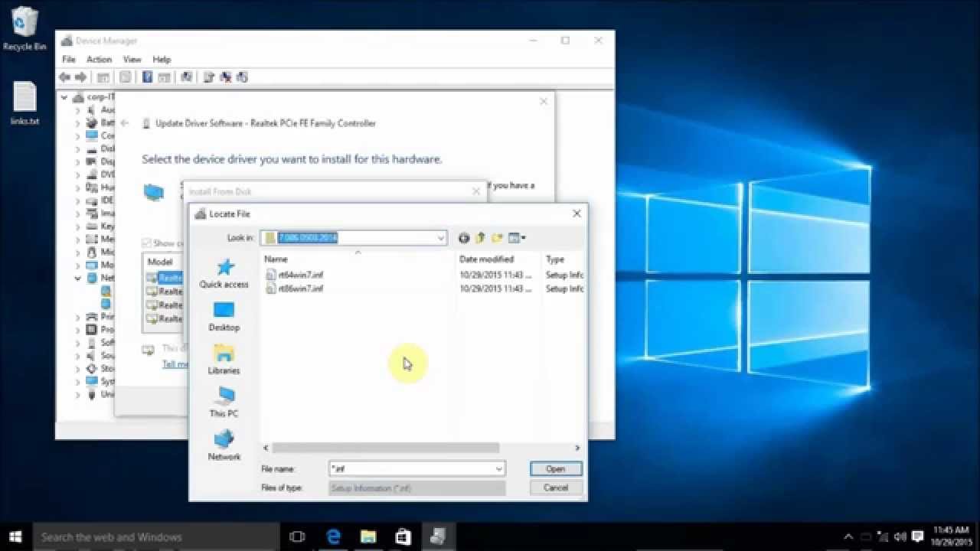Click the Search the web and Windows box

pyautogui.click(x=155, y=536)
